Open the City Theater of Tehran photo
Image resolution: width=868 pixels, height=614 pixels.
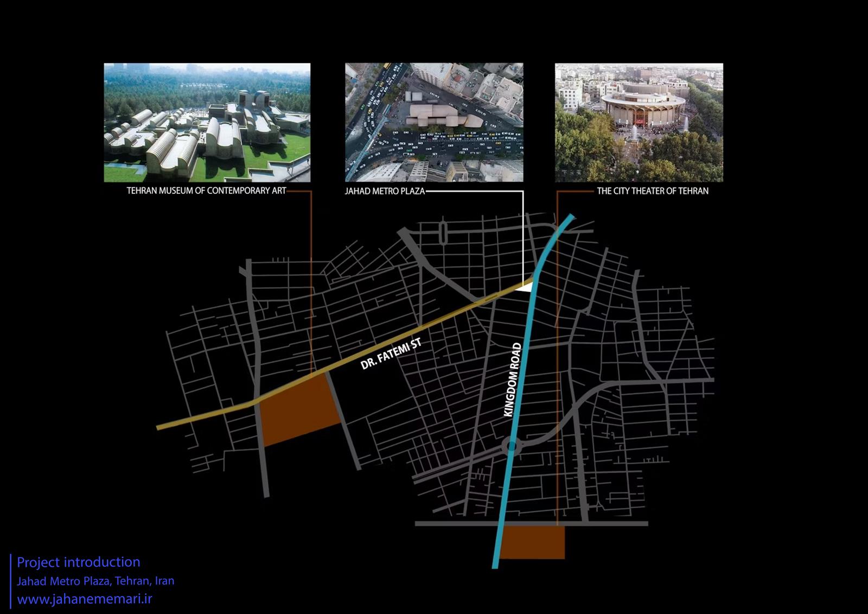(x=639, y=123)
